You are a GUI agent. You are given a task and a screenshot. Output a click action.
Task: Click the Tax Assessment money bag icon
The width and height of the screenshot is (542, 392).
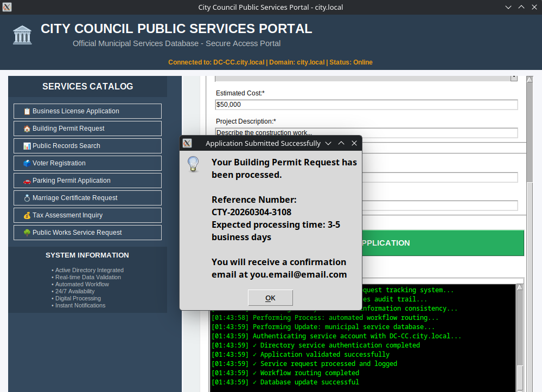point(27,215)
